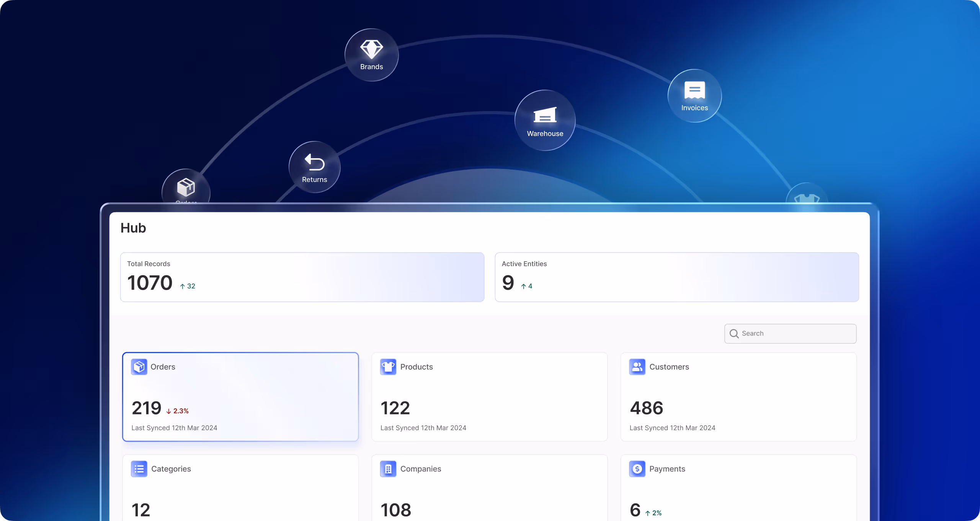Select the Customers people icon
Screen dimensions: 980x521
(637, 367)
